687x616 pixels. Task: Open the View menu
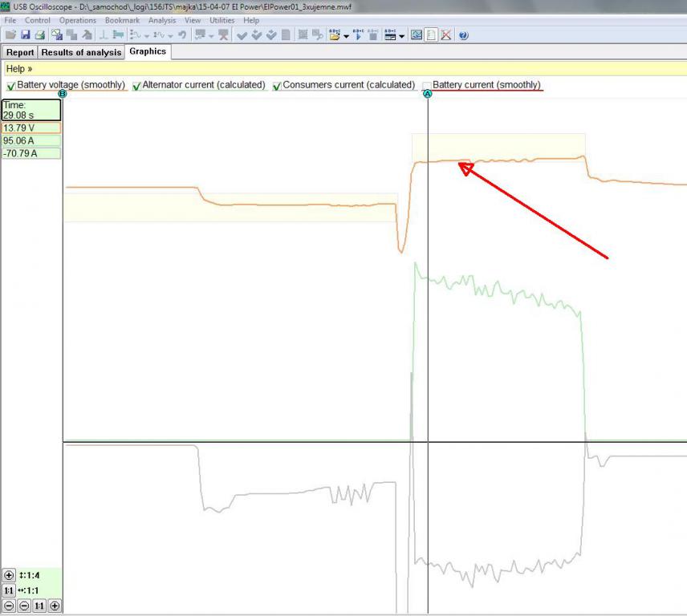pyautogui.click(x=193, y=20)
